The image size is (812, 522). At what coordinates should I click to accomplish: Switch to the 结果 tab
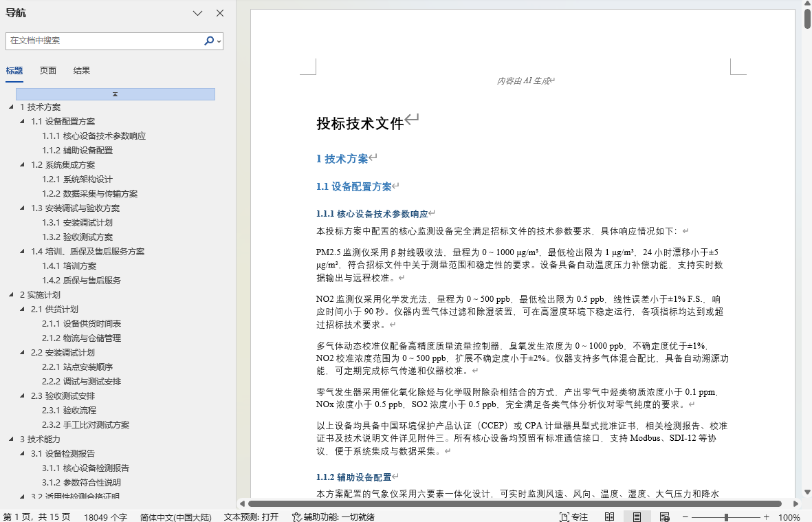pos(81,70)
